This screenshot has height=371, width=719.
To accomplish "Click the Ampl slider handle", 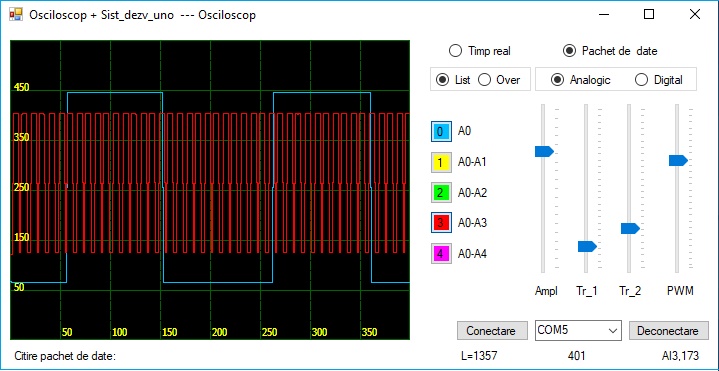I will pos(544,151).
